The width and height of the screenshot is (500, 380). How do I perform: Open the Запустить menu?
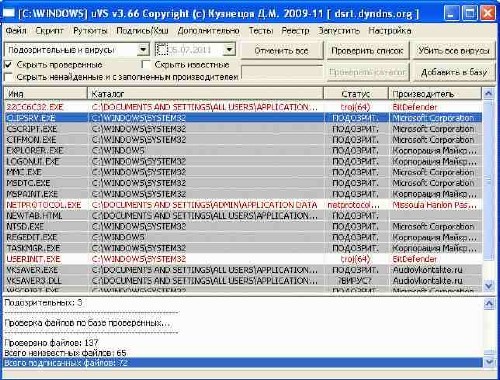[x=339, y=31]
